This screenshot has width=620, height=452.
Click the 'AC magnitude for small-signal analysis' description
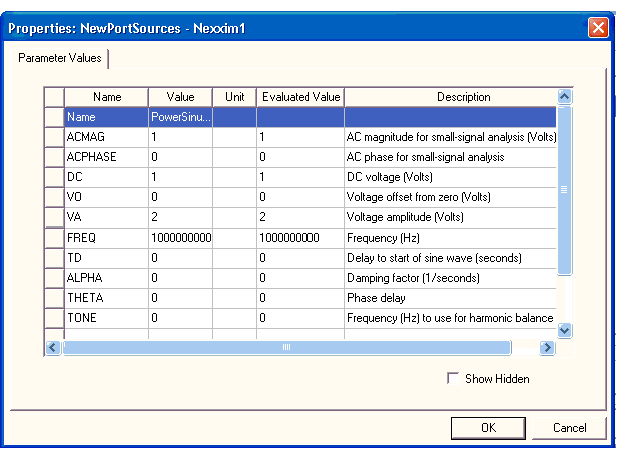point(451,137)
